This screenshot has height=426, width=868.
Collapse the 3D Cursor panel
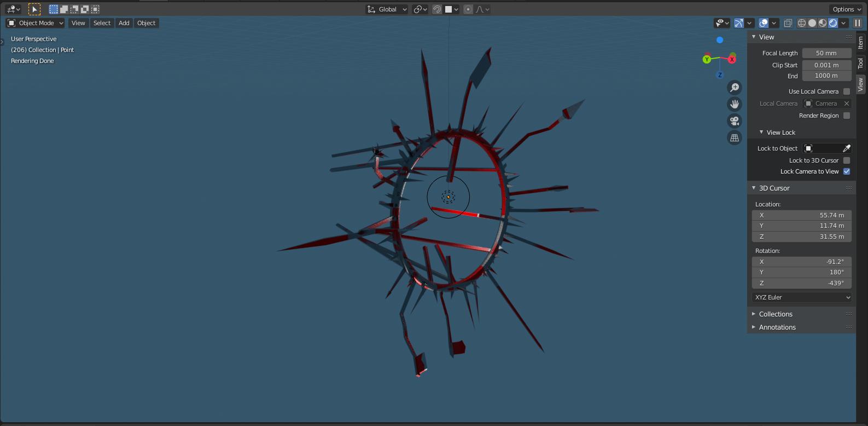pyautogui.click(x=754, y=188)
